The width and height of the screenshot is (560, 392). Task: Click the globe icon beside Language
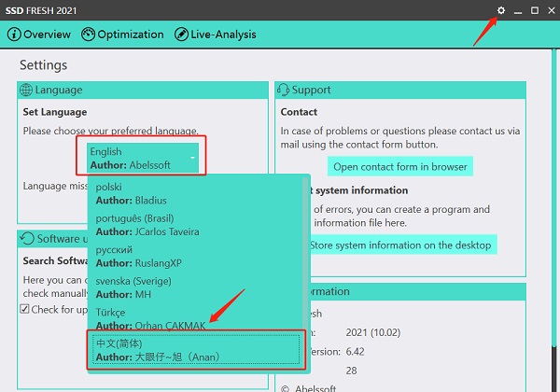[26, 90]
